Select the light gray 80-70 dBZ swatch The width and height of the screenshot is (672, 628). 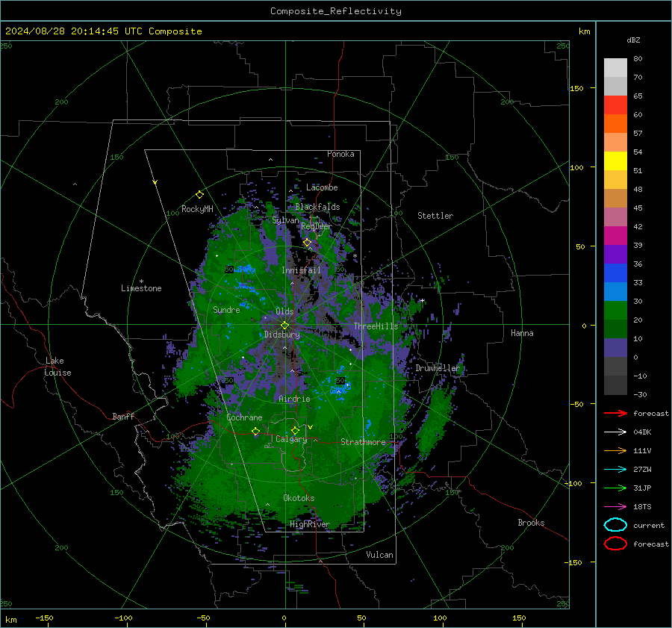click(615, 68)
